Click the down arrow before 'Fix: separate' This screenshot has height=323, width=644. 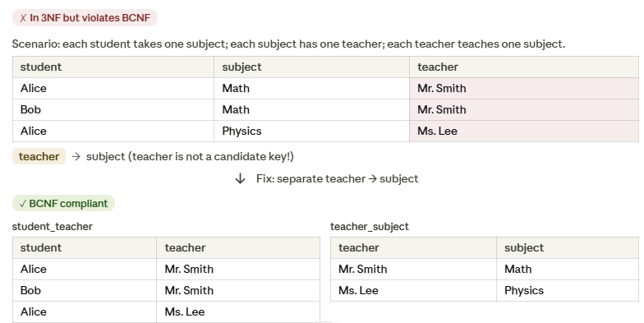pos(240,179)
